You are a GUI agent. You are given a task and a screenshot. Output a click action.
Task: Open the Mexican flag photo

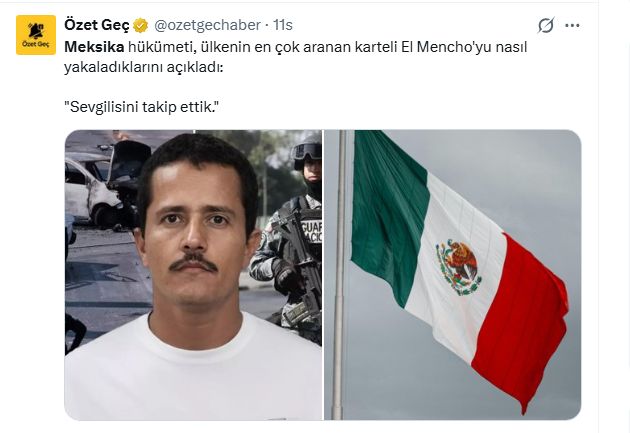click(x=452, y=275)
